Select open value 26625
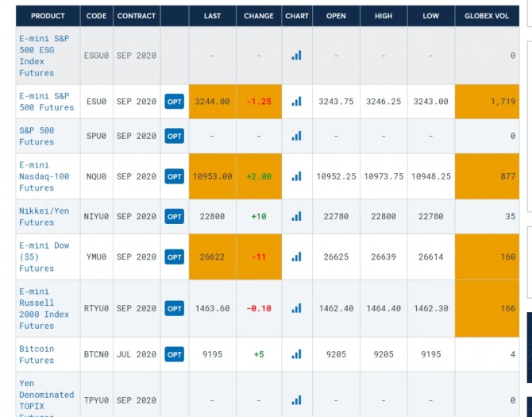The image size is (532, 417). click(336, 257)
